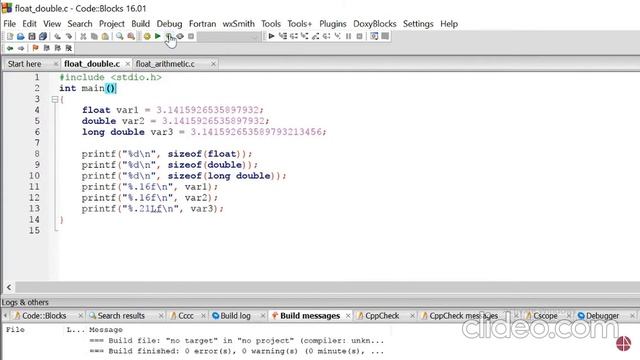The image size is (640, 360).
Task: Click the Cut scissors icon
Action: (x=83, y=36)
